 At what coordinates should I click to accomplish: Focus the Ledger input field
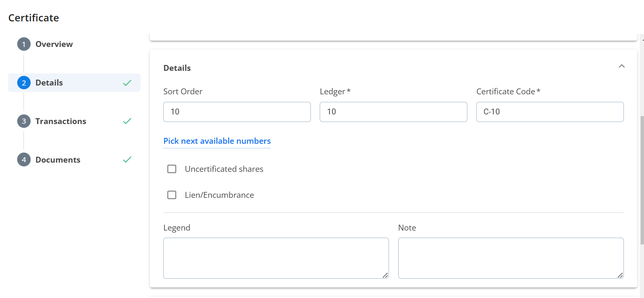[393, 112]
